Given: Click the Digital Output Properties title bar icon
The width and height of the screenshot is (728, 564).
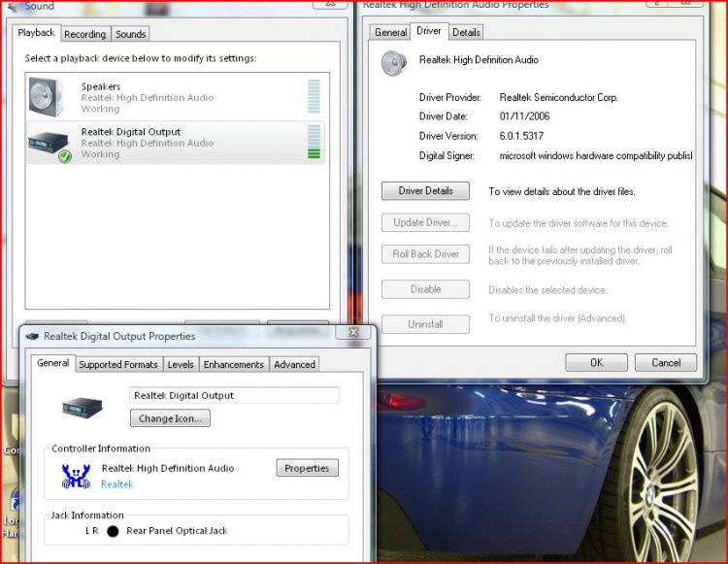Looking at the screenshot, I should (x=32, y=336).
